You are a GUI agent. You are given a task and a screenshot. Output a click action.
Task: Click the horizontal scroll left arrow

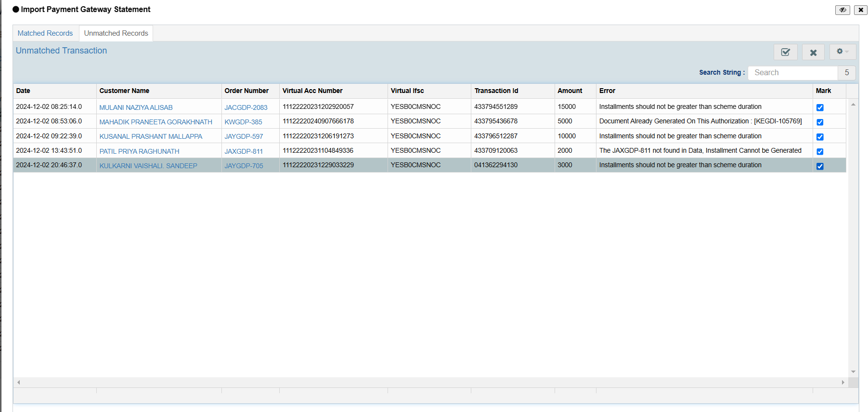tap(18, 382)
